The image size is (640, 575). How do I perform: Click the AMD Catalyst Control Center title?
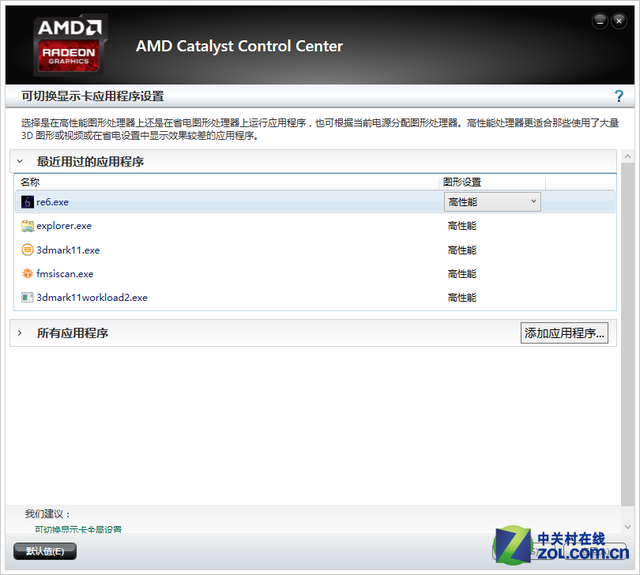[x=239, y=46]
